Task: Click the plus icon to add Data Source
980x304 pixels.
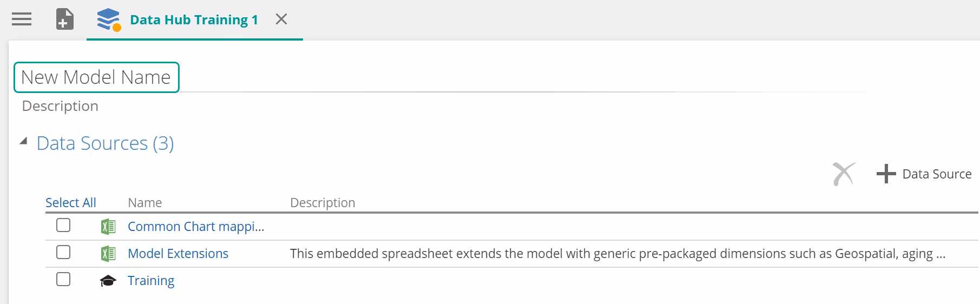Action: coord(886,174)
